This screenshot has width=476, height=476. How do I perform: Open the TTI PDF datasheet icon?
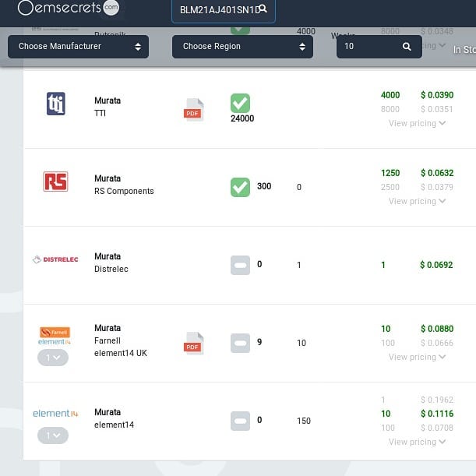193,110
